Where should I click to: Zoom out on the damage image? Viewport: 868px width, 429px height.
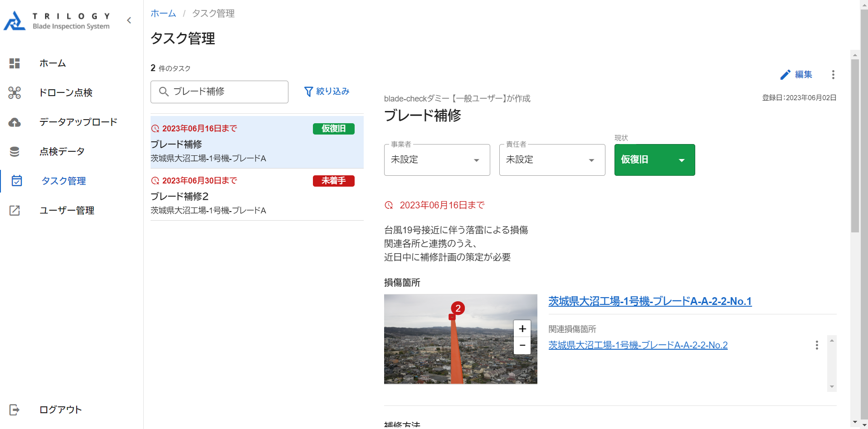[522, 345]
